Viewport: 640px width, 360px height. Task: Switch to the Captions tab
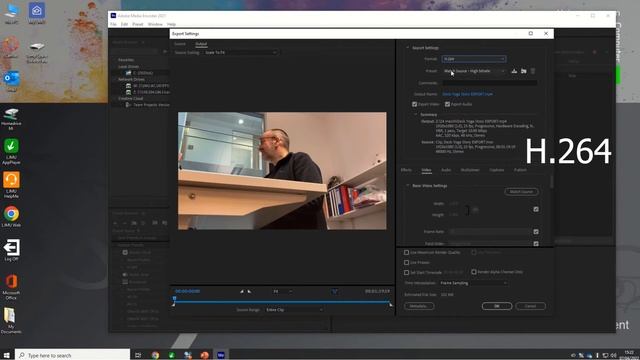[x=497, y=170]
